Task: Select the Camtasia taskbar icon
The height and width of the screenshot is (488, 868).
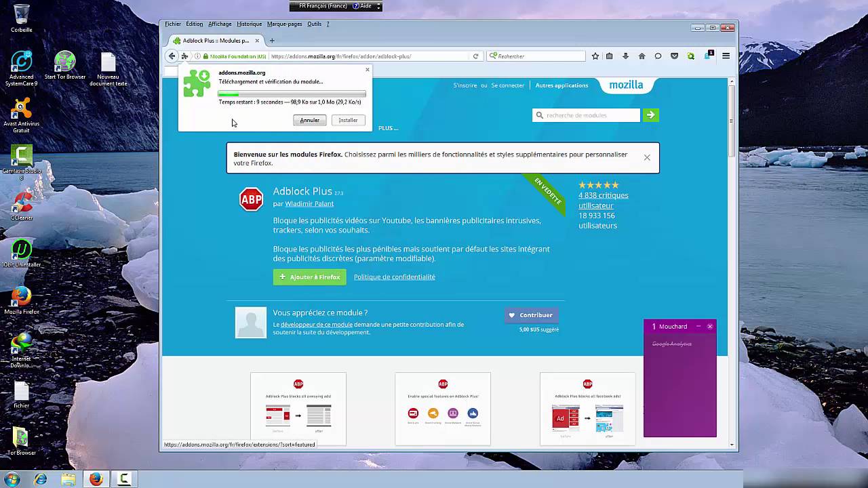Action: (124, 479)
